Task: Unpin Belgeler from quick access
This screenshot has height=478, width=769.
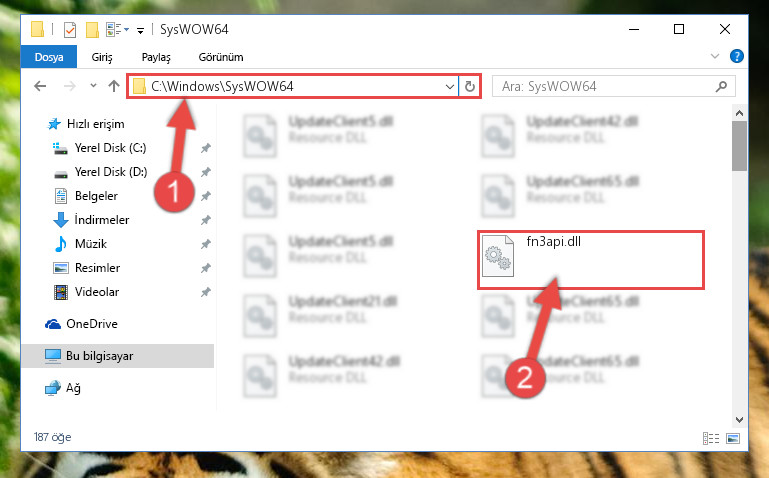Action: 205,196
